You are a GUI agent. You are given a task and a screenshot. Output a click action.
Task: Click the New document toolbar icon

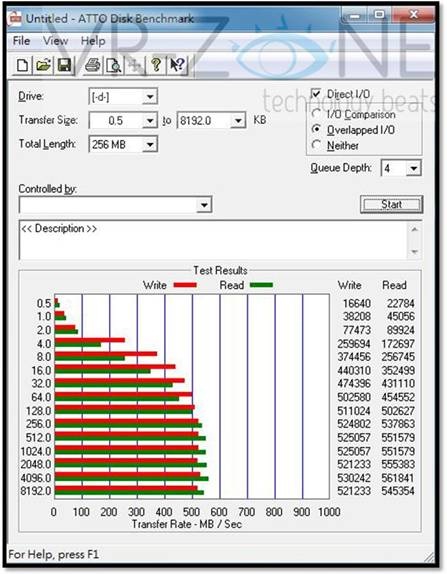pyautogui.click(x=23, y=66)
